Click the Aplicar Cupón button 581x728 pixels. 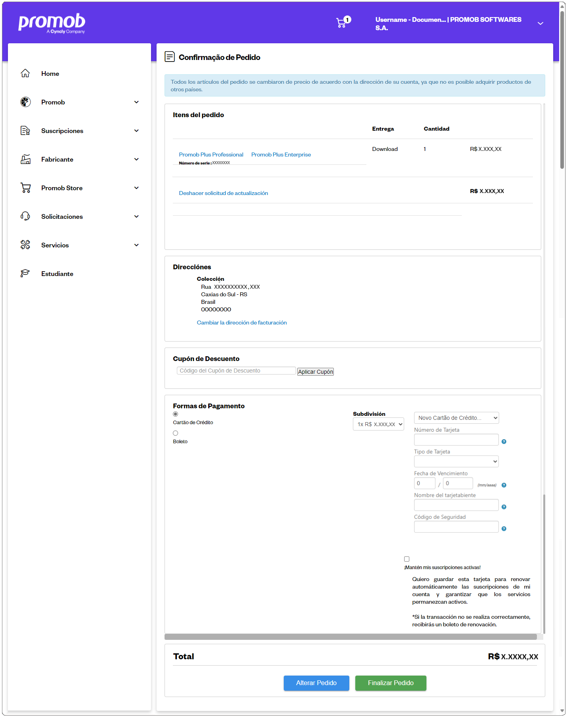(x=316, y=372)
